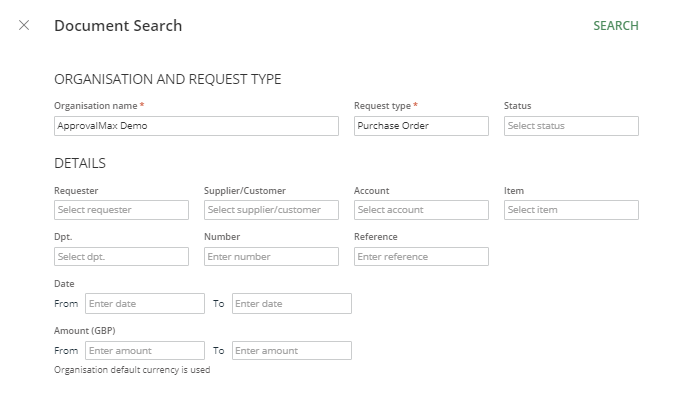
Task: Set the Date From field
Action: pyautogui.click(x=144, y=303)
